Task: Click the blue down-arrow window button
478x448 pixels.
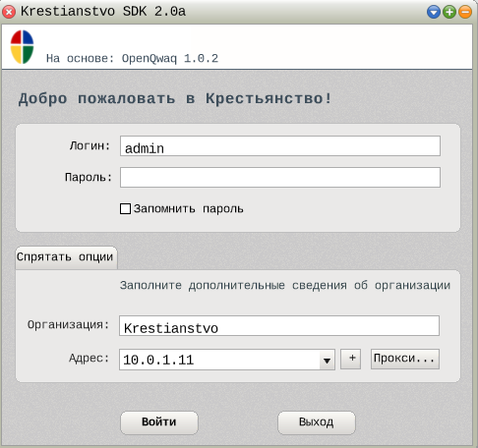Action: coord(434,12)
